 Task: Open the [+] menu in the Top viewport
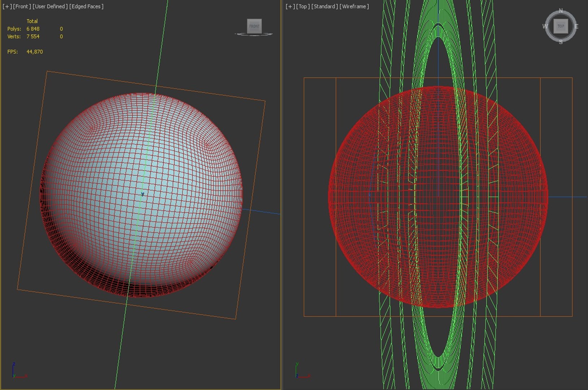[290, 6]
